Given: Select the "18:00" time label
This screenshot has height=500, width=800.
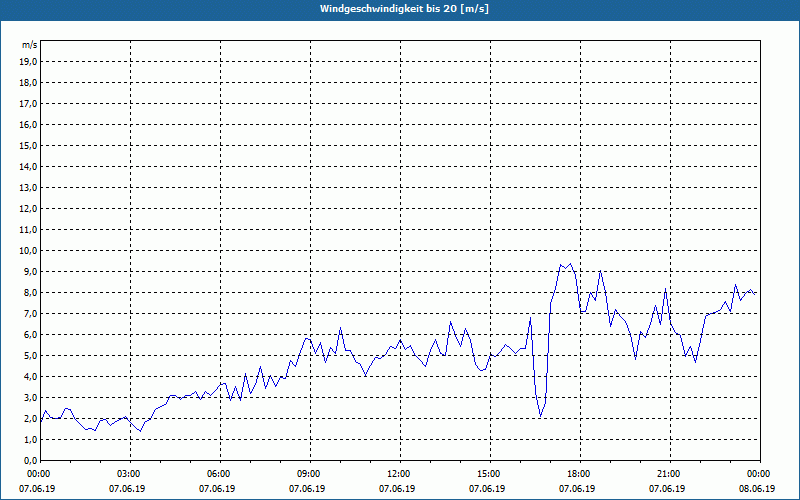Looking at the screenshot, I should 580,474.
